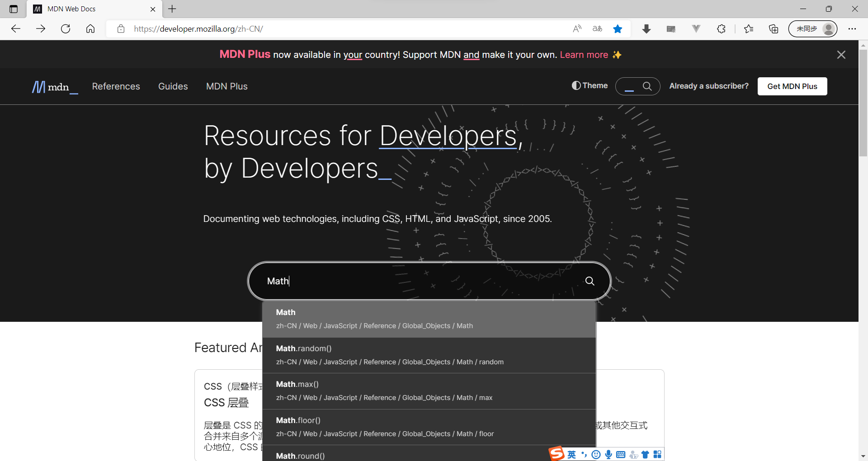Open the emoji smiley panel

tap(596, 455)
